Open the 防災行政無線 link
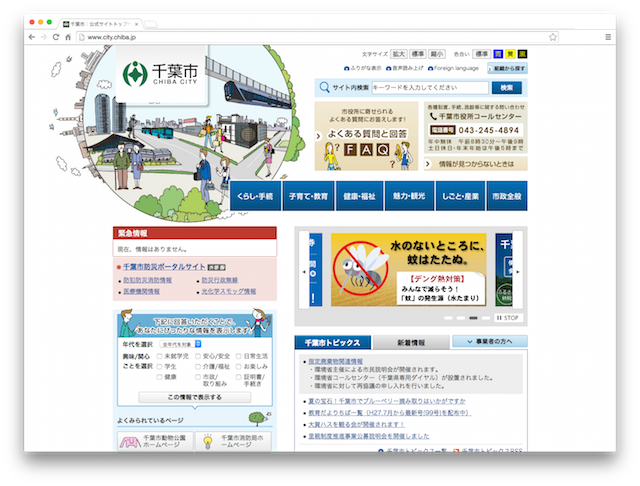 220,280
